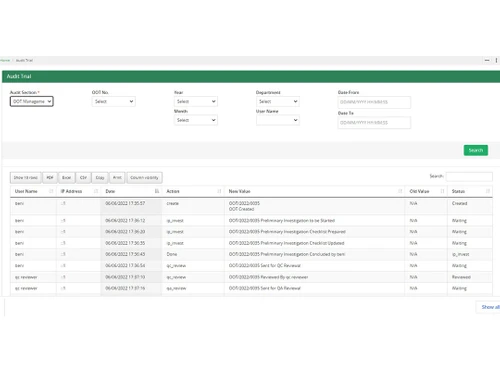Viewport: 500px width, 375px height.
Task: Click the Audit Trail panel heading
Action: (19, 76)
